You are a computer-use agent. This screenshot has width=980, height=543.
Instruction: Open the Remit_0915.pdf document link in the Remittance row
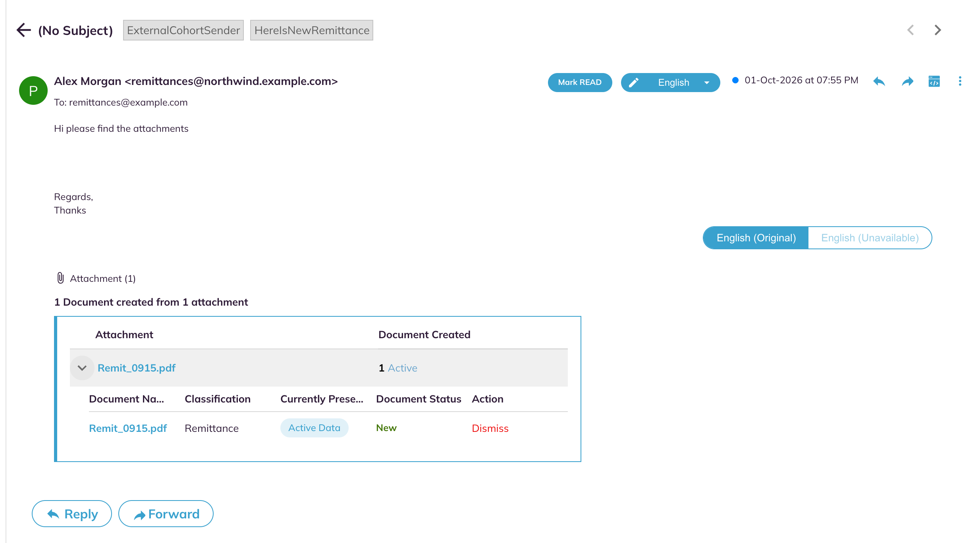(x=128, y=428)
